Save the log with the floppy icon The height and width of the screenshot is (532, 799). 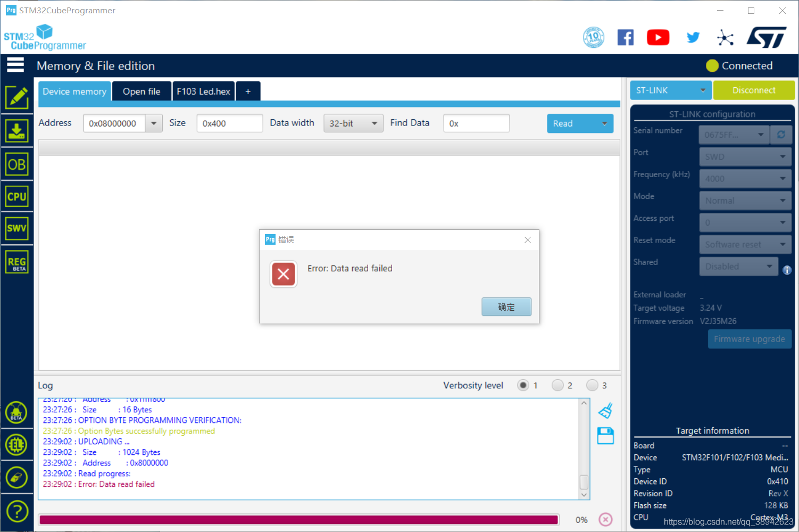pos(605,436)
